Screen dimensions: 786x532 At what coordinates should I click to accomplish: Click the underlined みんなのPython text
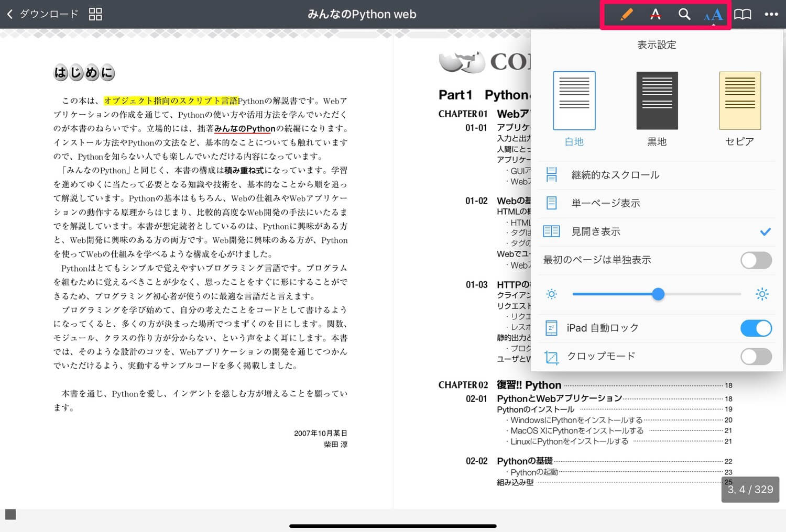point(245,129)
